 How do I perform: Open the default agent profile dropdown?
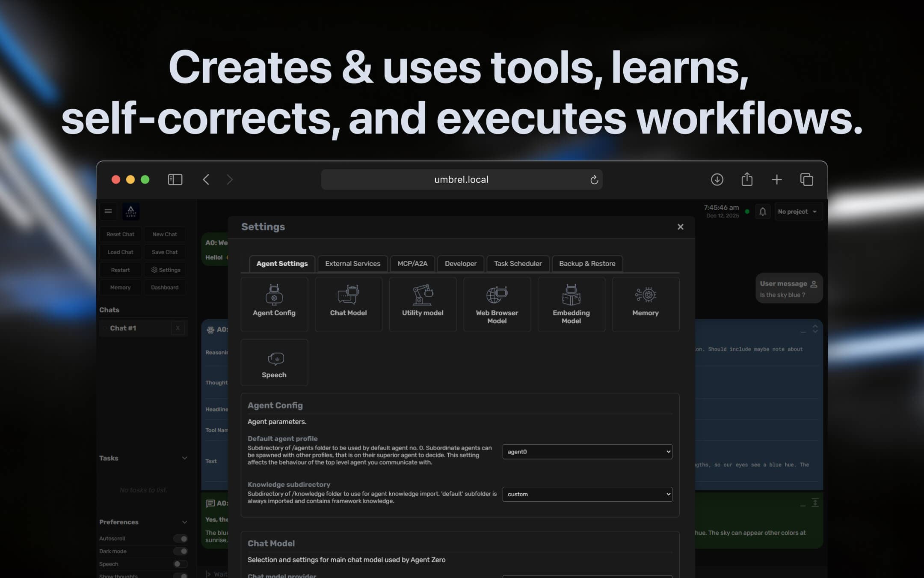point(587,452)
